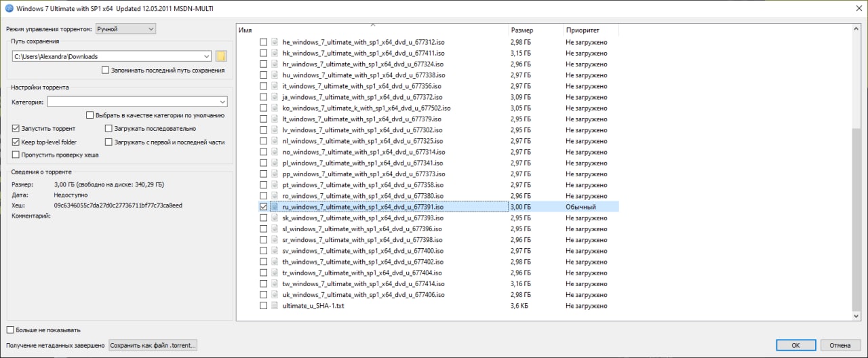
Task: Sort files by 'Размер' column header
Action: pyautogui.click(x=536, y=31)
